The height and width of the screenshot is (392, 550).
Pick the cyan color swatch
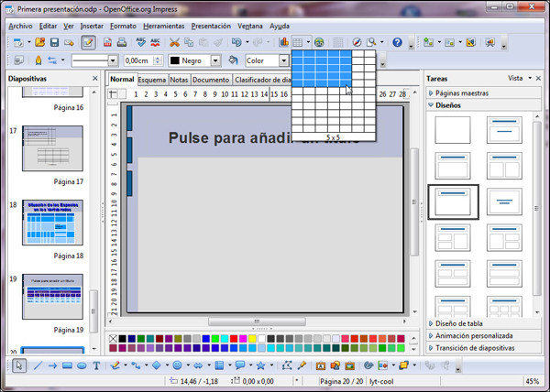[x=225, y=338]
